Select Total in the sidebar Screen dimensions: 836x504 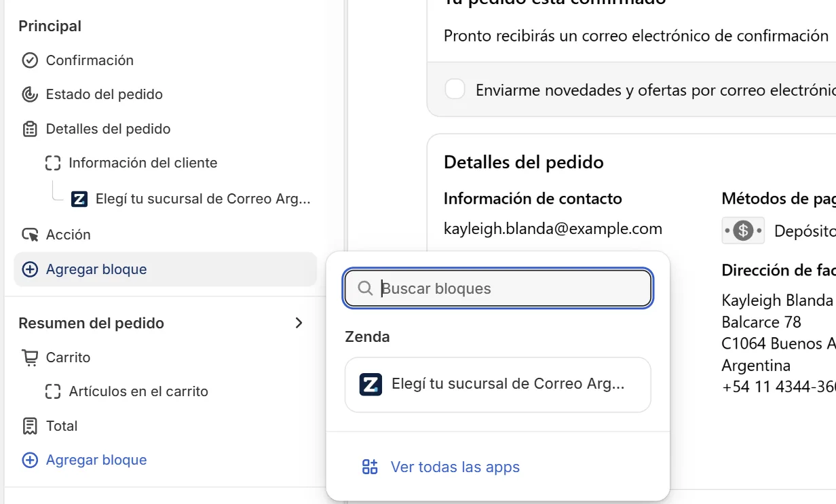pos(62,426)
